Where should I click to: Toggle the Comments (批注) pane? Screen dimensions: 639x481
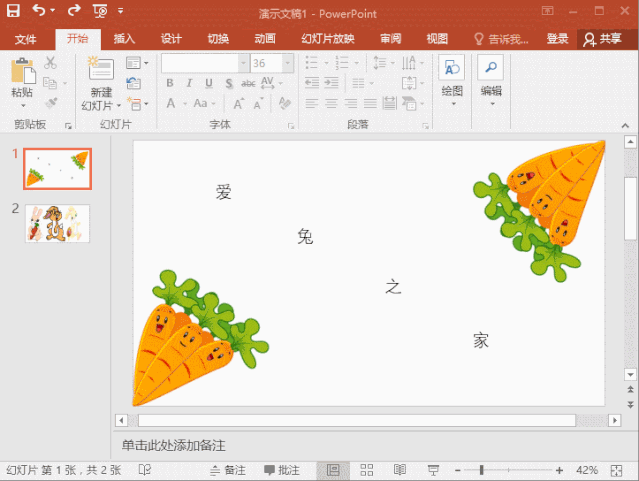point(281,470)
